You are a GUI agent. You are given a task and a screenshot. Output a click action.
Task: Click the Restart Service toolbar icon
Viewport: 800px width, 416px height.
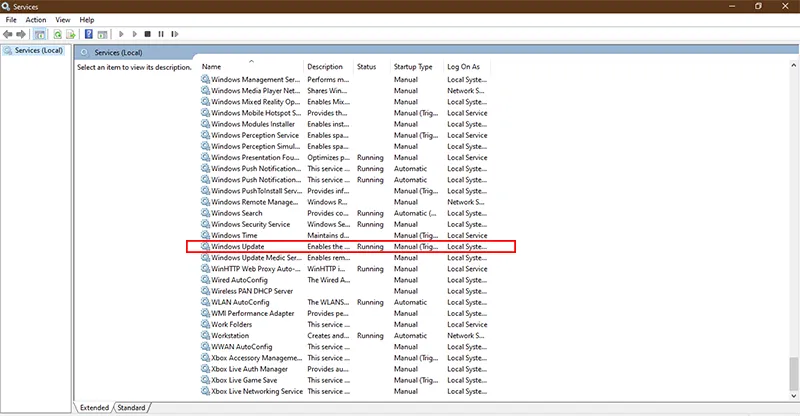175,33
